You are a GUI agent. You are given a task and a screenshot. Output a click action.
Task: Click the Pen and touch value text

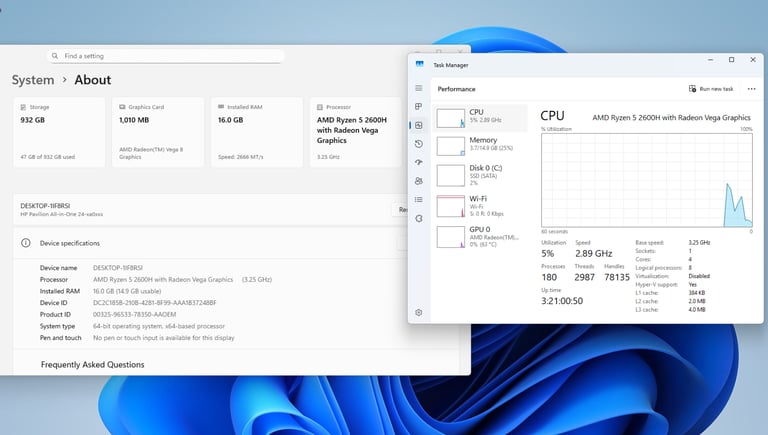tap(164, 338)
